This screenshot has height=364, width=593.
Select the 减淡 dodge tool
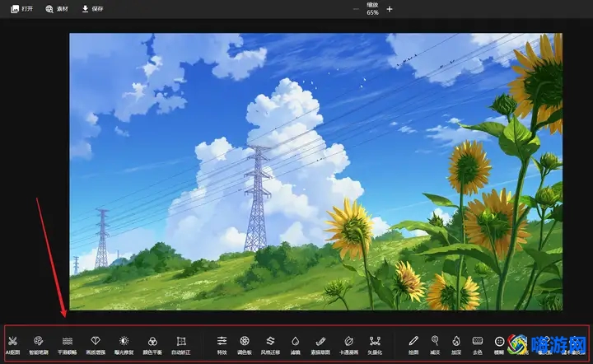tap(435, 345)
